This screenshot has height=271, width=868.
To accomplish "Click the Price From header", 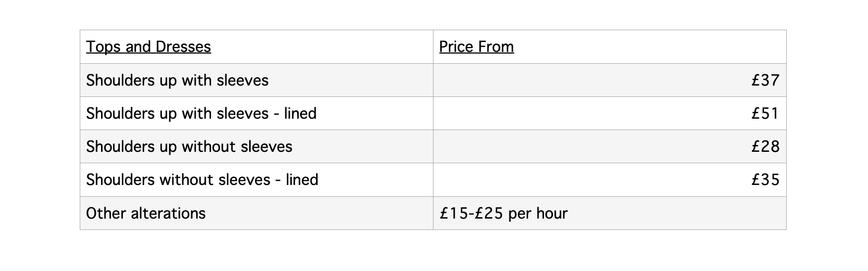I will tap(477, 47).
